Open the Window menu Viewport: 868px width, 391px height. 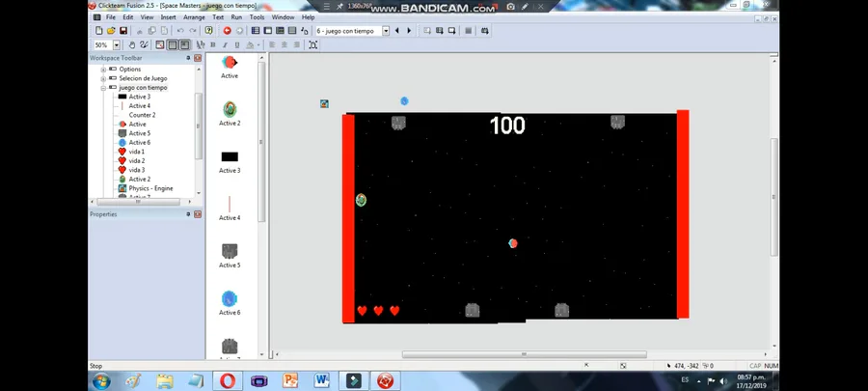click(x=283, y=17)
